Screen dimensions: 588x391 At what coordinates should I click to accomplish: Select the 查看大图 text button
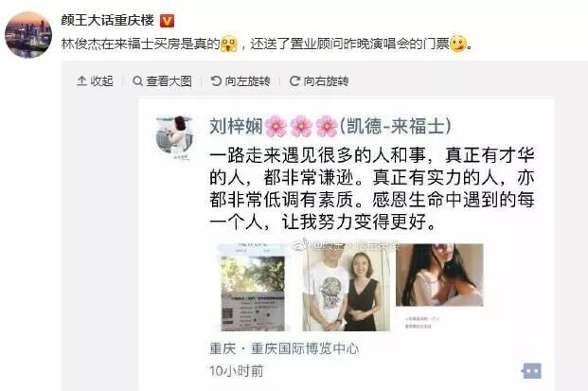click(x=169, y=81)
